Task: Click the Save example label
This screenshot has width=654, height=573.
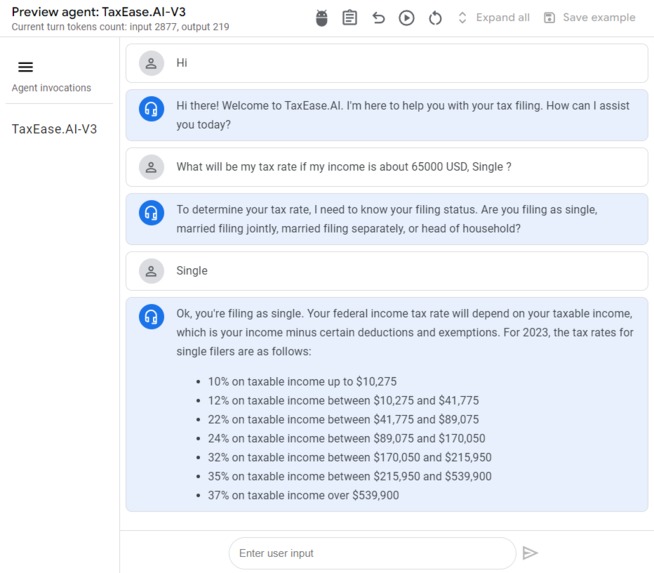Action: 599,18
